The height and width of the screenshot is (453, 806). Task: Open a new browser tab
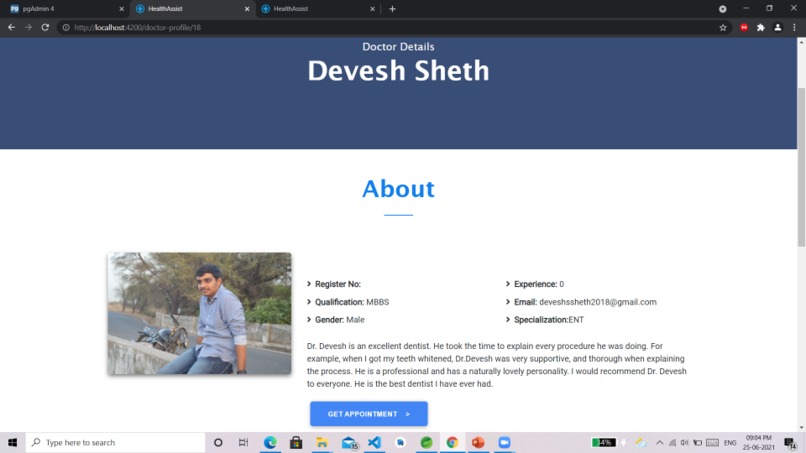tap(392, 9)
